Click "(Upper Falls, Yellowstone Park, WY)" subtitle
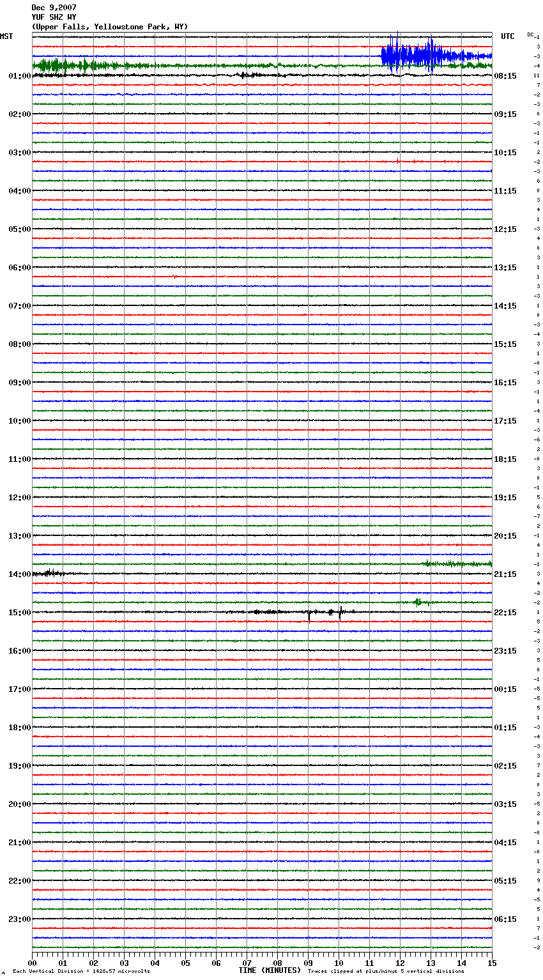The height and width of the screenshot is (980, 543). [x=109, y=27]
